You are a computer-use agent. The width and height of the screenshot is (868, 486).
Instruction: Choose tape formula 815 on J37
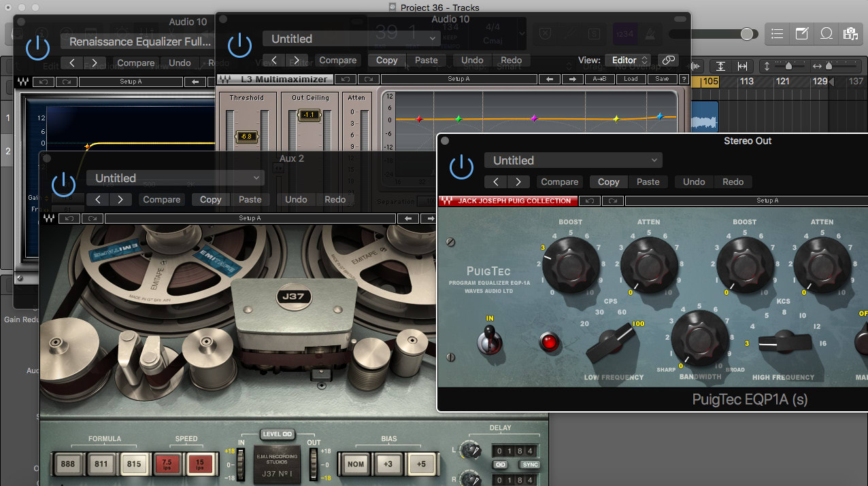click(x=134, y=464)
